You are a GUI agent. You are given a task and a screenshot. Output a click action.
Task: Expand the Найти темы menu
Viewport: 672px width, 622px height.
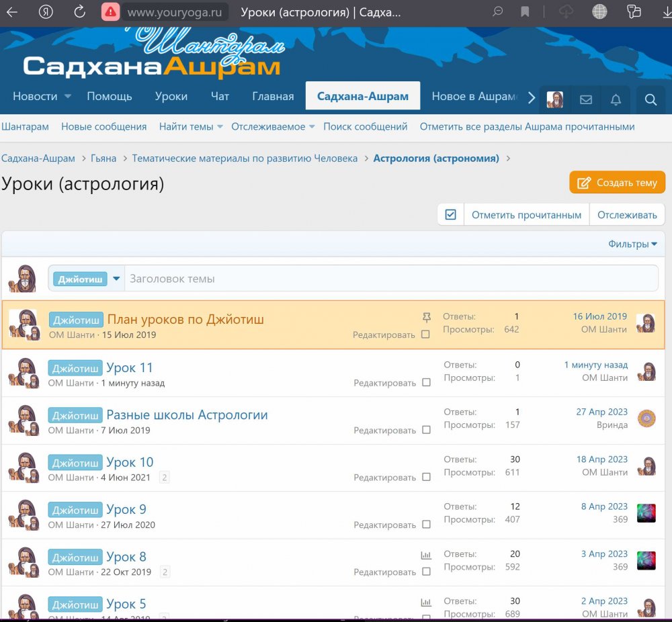click(191, 126)
